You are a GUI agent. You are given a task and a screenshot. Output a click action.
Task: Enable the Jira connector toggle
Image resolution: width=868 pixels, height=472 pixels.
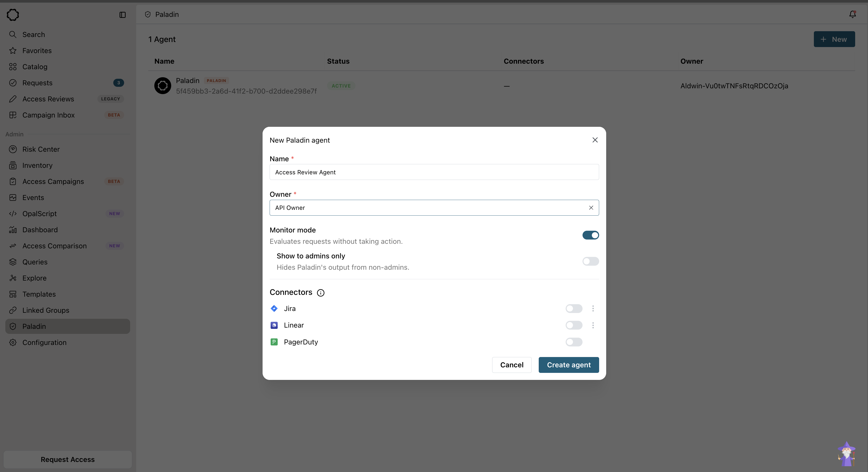574,308
